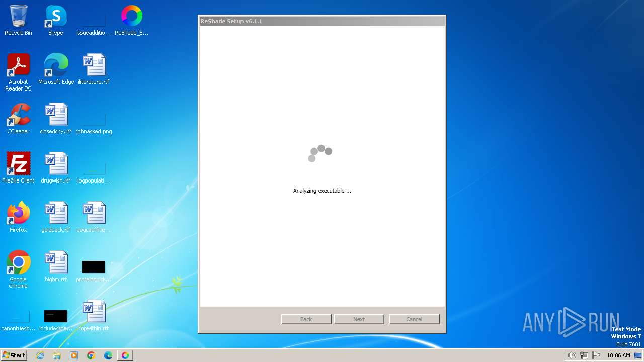Launch FileZilla Client shortcut
Image resolution: width=644 pixels, height=362 pixels.
click(x=18, y=168)
